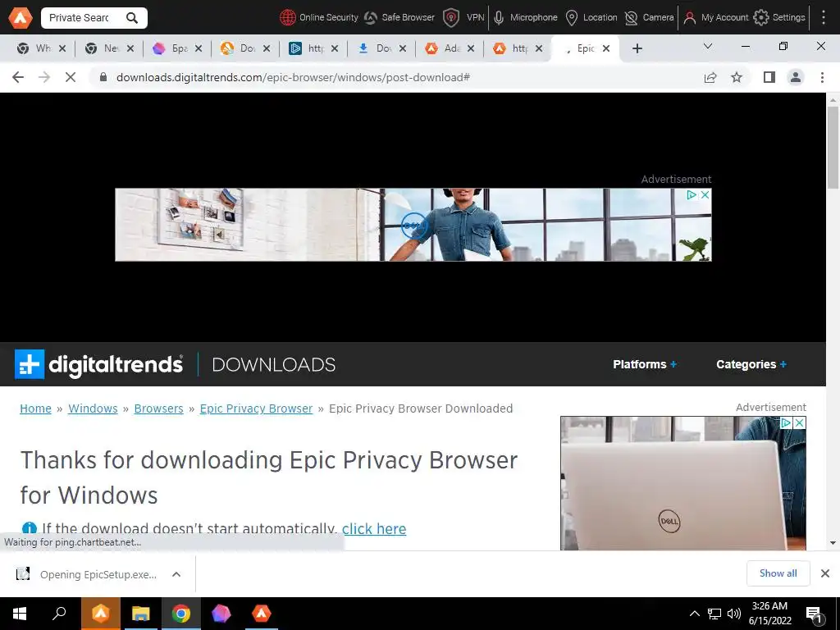This screenshot has height=630, width=840.
Task: Close the downloads bar
Action: (x=825, y=573)
